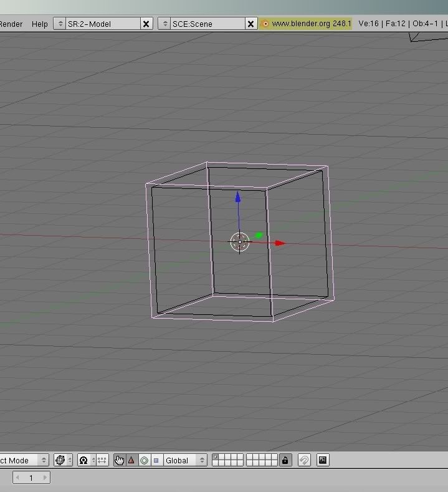The image size is (448, 492).
Task: Click the red X-axis manipulator arrow
Action: pos(280,243)
